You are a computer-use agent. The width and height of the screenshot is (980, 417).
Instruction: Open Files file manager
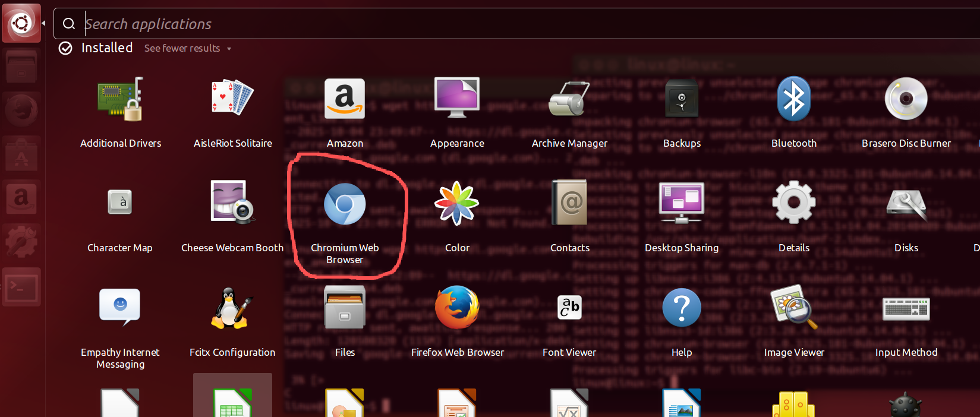pyautogui.click(x=345, y=307)
